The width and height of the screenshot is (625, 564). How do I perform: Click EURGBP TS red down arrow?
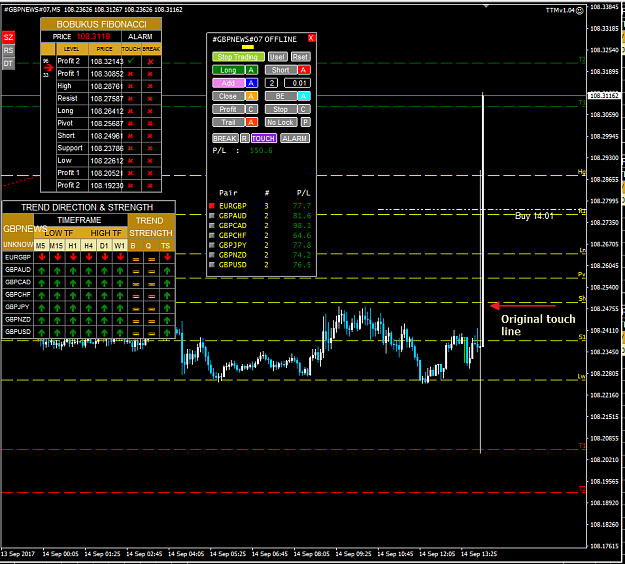167,257
